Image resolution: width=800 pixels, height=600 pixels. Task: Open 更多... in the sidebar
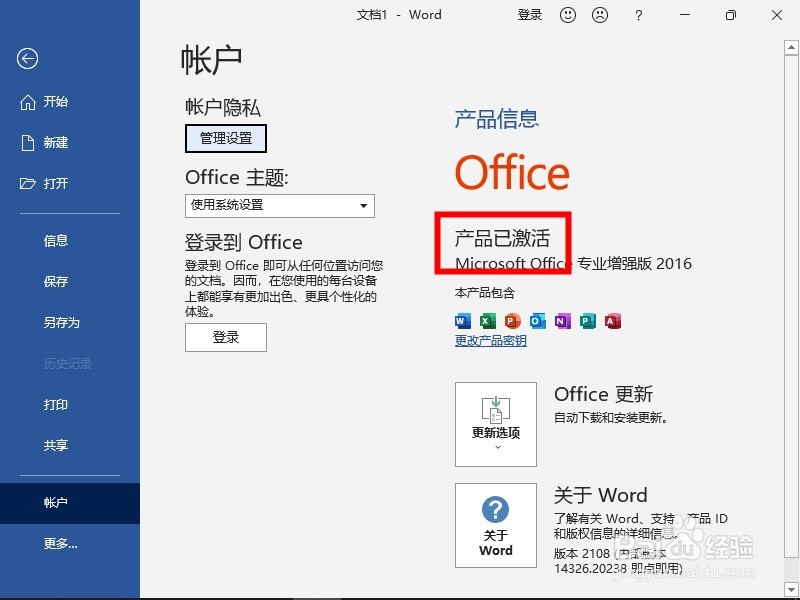pyautogui.click(x=70, y=543)
